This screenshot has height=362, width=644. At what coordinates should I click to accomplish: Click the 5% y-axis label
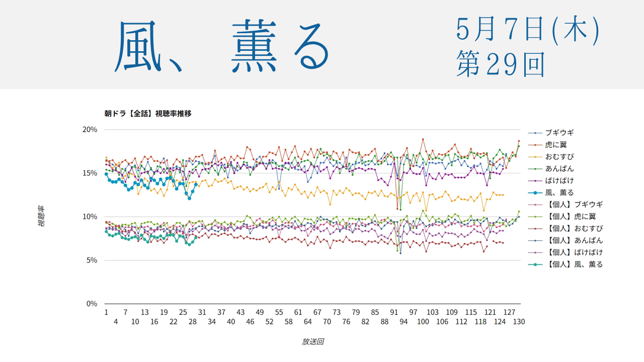point(92,260)
